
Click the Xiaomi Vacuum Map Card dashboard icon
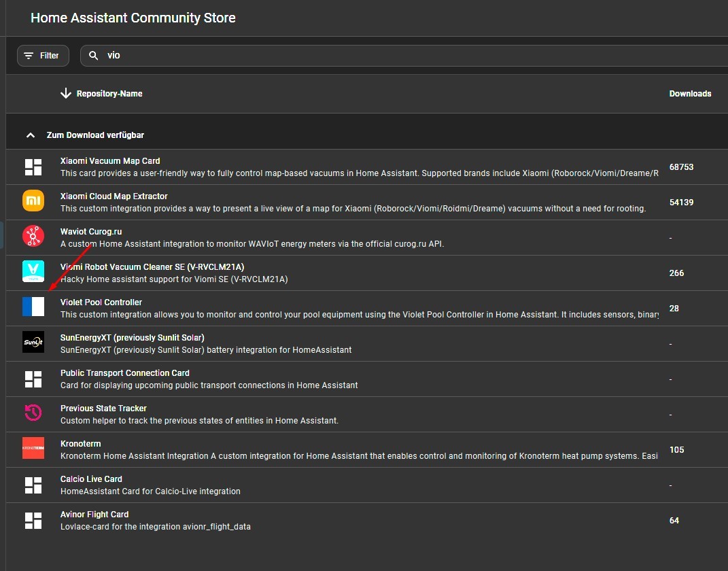coord(33,167)
